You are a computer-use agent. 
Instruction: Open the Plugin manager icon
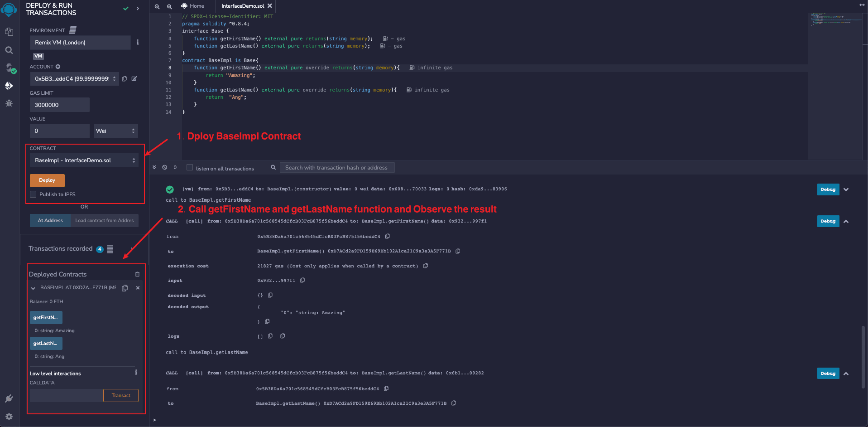tap(9, 398)
